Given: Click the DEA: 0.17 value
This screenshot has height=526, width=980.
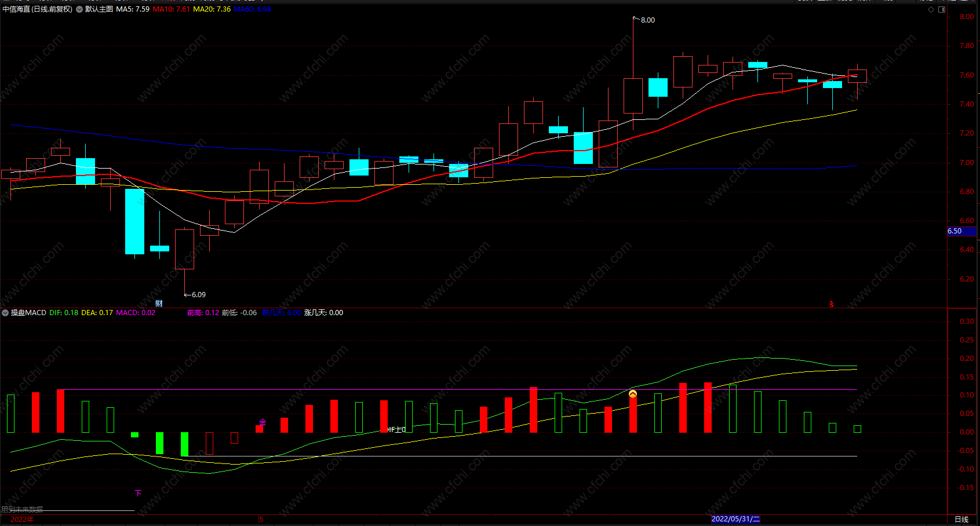Looking at the screenshot, I should pyautogui.click(x=97, y=313).
